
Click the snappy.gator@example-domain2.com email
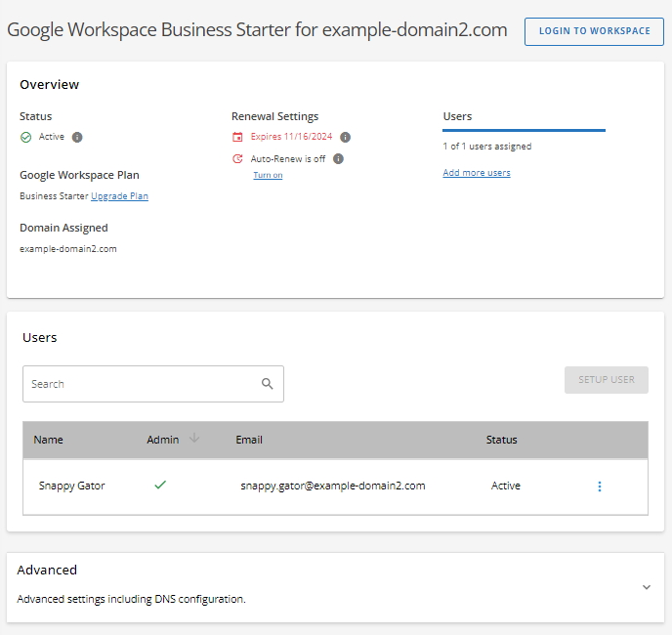[x=333, y=486]
